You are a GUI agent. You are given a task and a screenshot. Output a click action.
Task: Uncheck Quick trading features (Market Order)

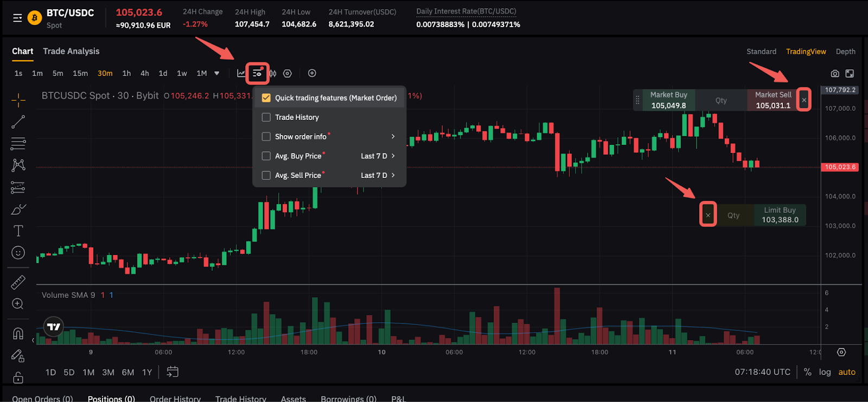coord(266,98)
